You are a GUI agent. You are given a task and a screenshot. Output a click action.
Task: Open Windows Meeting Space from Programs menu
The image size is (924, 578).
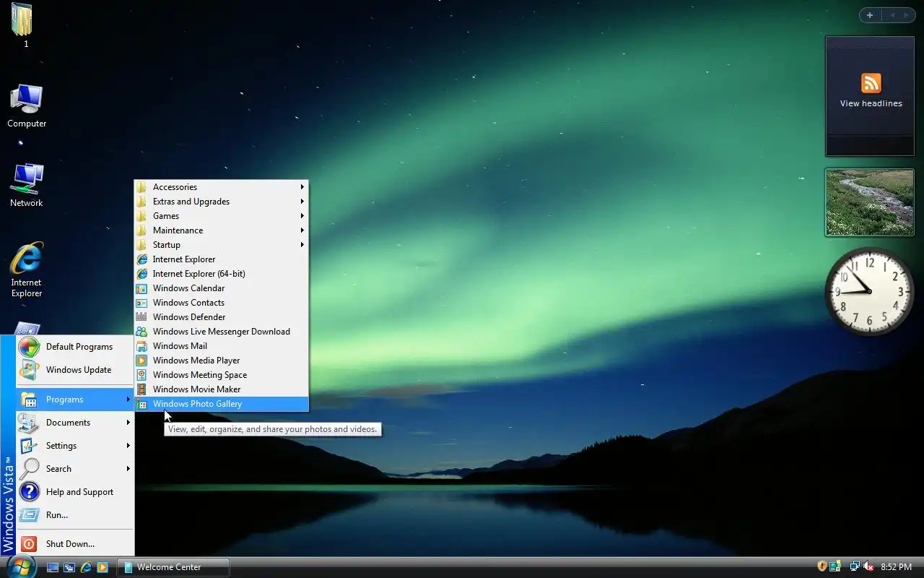(x=221, y=375)
